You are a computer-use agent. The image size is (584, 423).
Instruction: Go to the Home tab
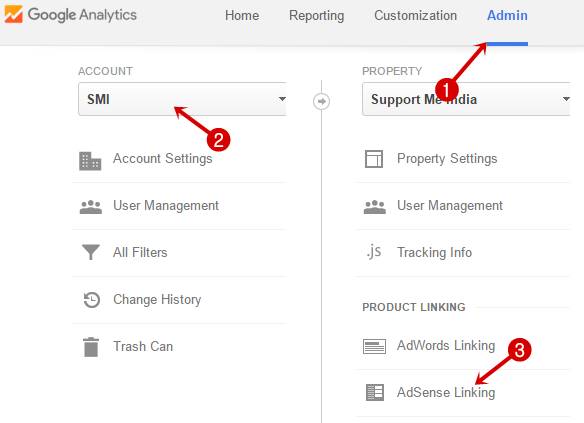click(x=242, y=16)
